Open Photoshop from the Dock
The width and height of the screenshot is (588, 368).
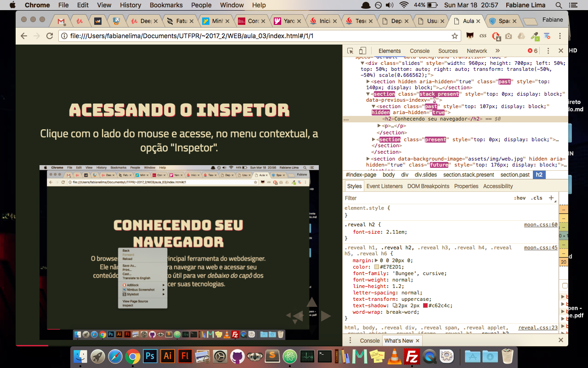click(x=150, y=356)
